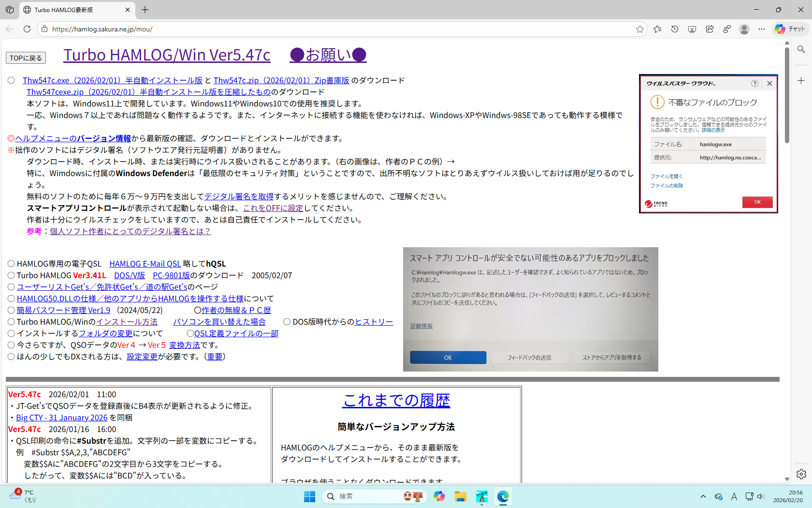Click the screenshot capture icon in toolbar
The height and width of the screenshot is (508, 812).
pos(692,29)
